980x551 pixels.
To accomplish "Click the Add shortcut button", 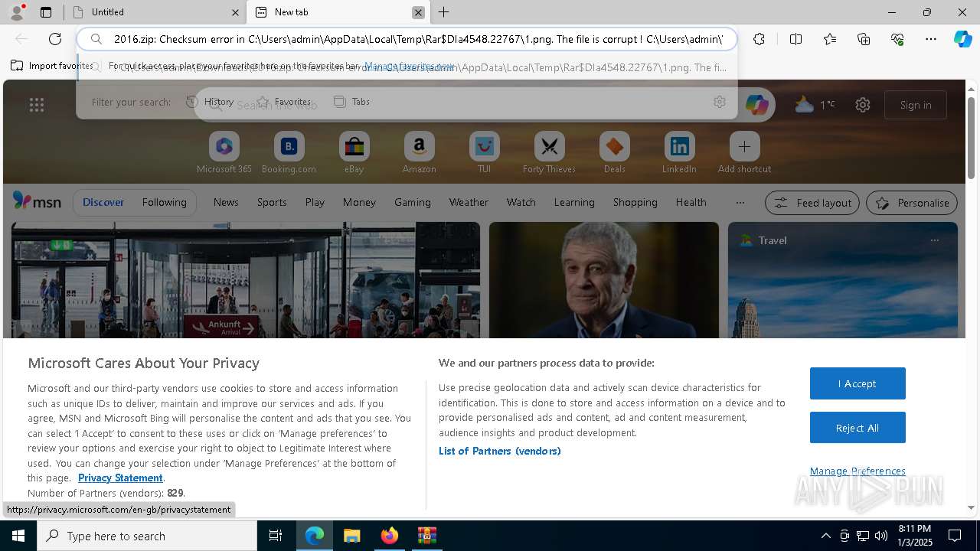I will coord(745,153).
